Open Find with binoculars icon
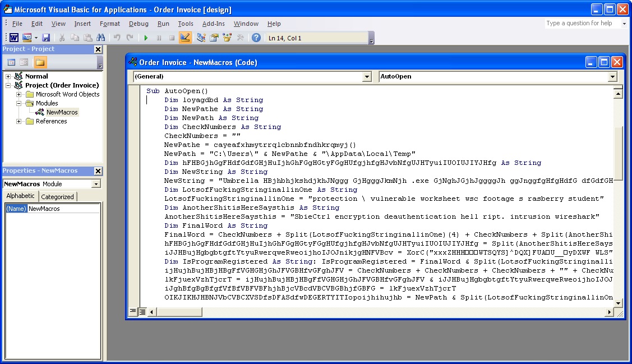 point(101,38)
